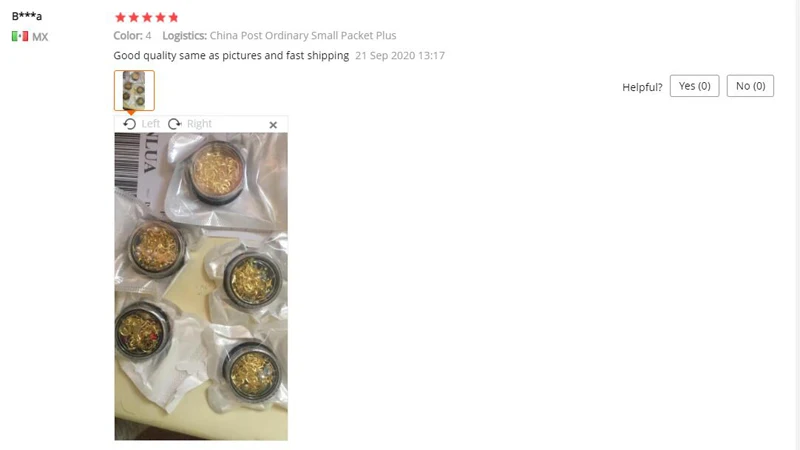This screenshot has height=450, width=800.
Task: Mark review unhelpful with No (0)
Action: click(x=750, y=86)
